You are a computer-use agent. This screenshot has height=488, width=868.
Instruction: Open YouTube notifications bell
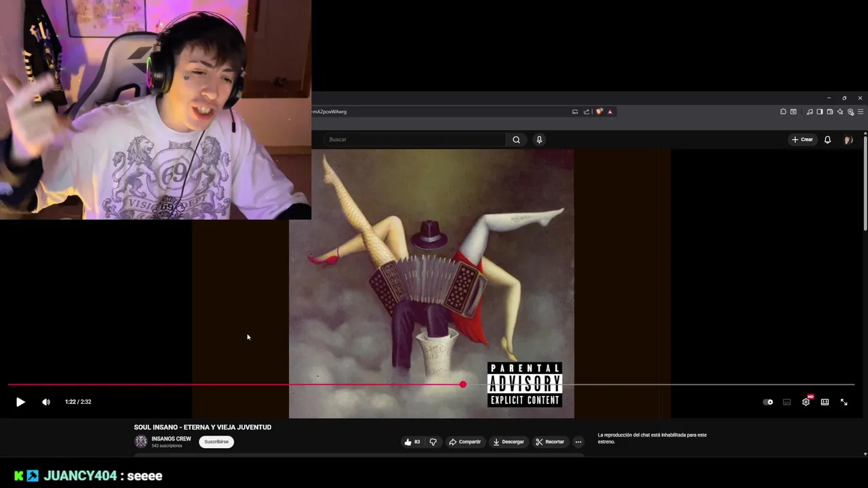(x=827, y=140)
